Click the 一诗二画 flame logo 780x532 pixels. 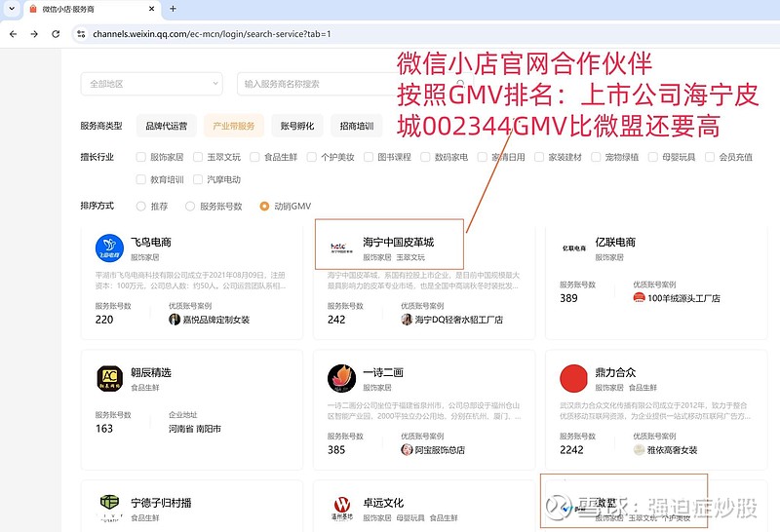point(342,378)
